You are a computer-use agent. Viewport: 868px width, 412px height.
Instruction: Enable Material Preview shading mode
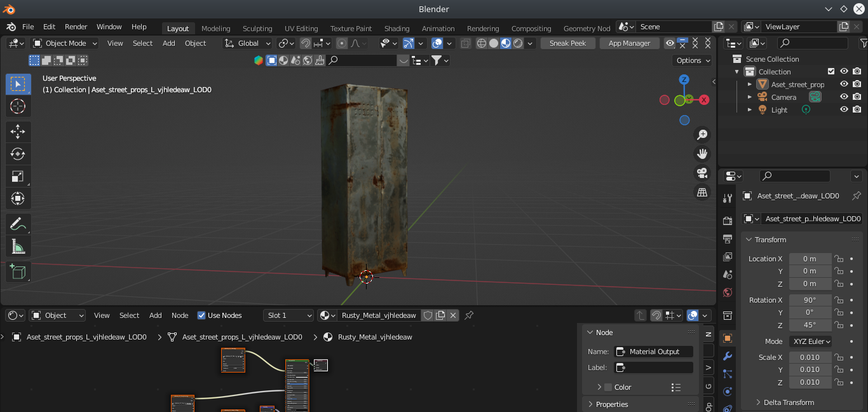click(505, 43)
